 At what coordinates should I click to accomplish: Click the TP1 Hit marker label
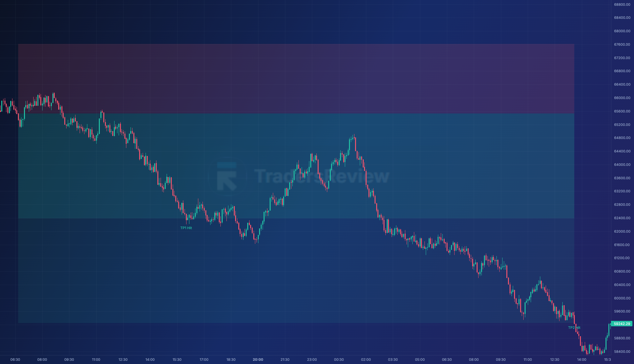[x=186, y=228]
